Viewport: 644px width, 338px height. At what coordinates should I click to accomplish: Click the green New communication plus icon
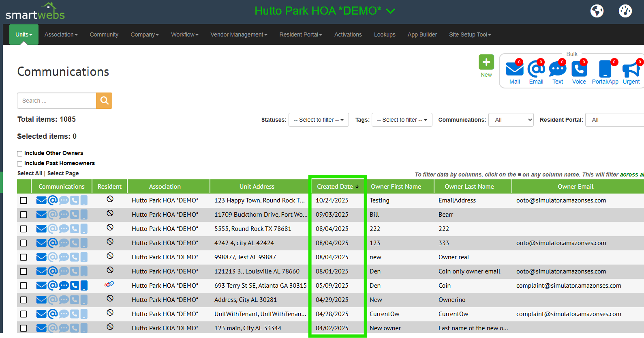(486, 62)
